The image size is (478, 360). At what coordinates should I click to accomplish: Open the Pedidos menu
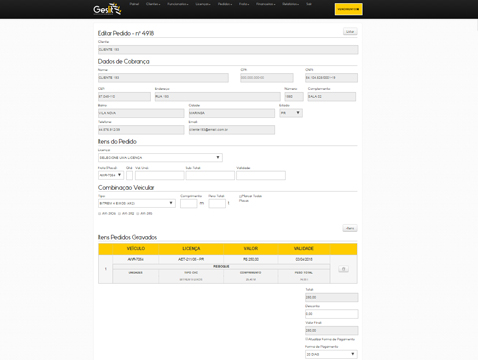point(225,4)
